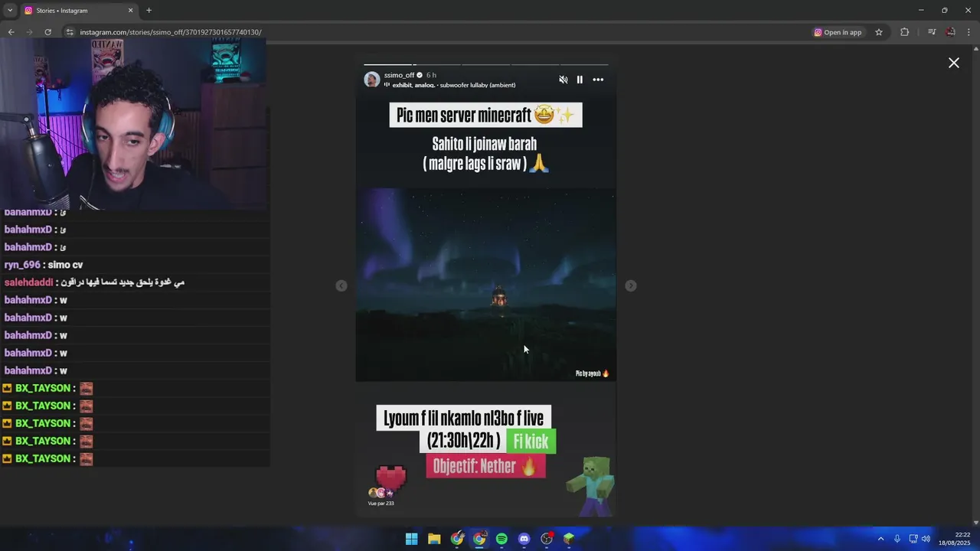View site information icon in address bar
The image size is (980, 551).
click(70, 32)
